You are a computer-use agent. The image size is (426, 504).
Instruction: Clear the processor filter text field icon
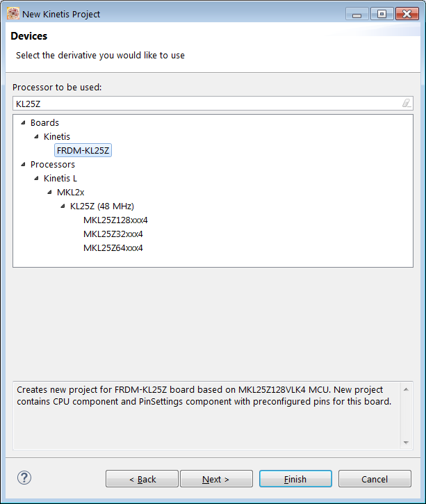(x=407, y=104)
